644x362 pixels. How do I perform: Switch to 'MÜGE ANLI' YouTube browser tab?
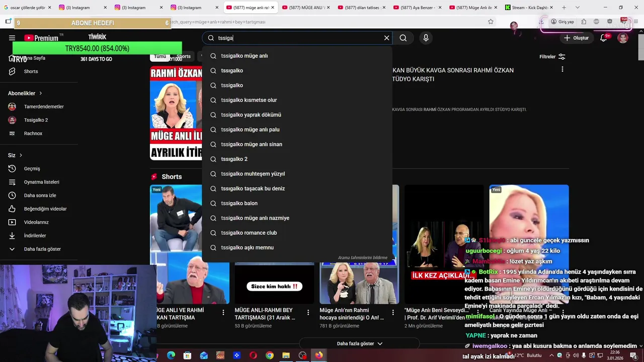point(306,8)
